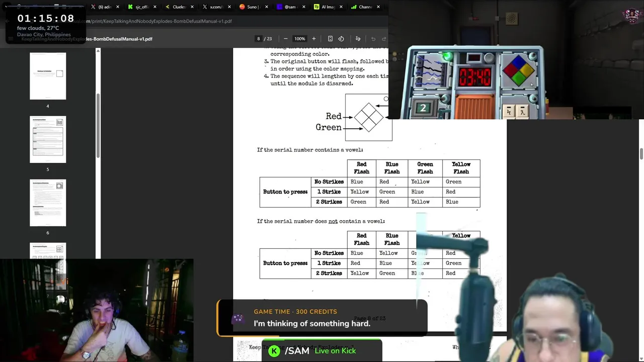This screenshot has width=644, height=362.
Task: Edit the current page number field showing 8
Action: click(259, 39)
